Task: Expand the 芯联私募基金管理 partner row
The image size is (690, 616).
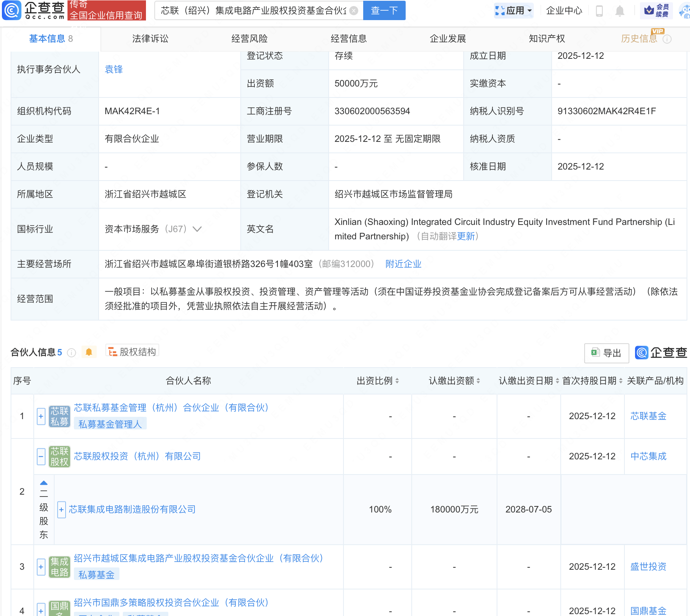Action: pos(41,416)
